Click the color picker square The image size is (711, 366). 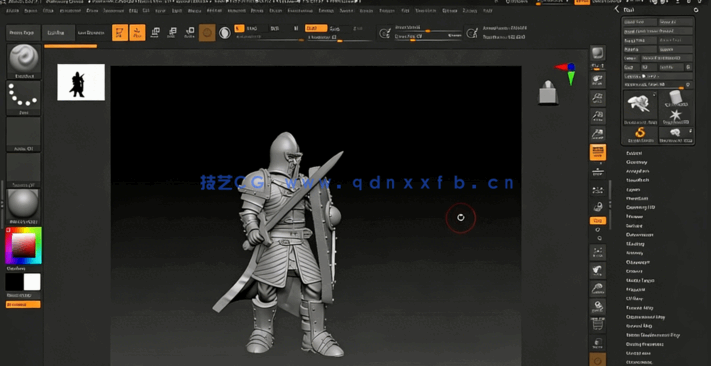[x=23, y=245]
